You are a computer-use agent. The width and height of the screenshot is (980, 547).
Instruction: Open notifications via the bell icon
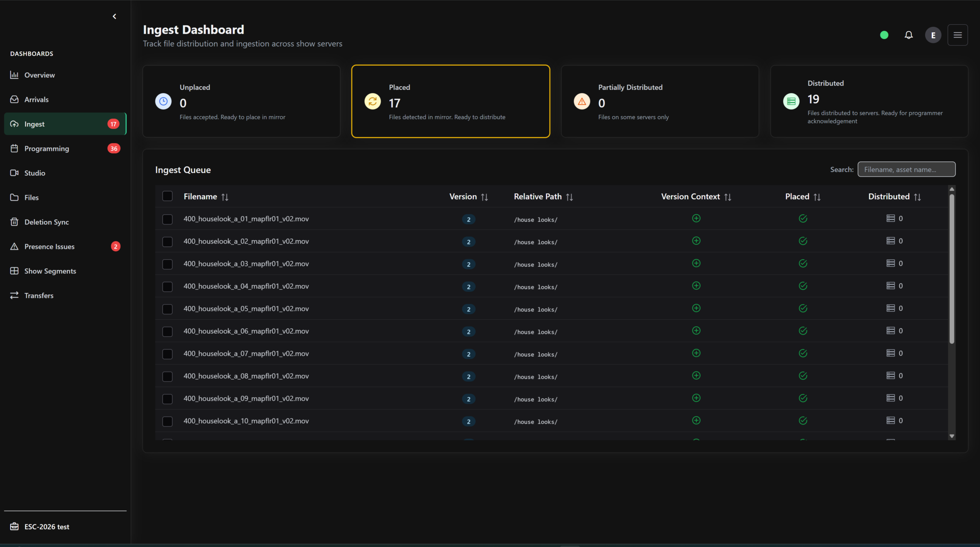pos(909,35)
